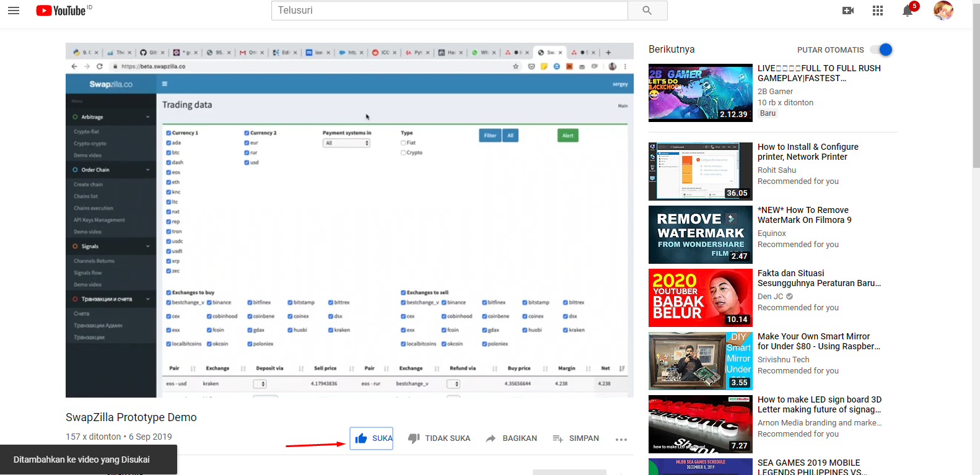Click the 'SwapZilla Prototype Demo' video title

coord(131,417)
